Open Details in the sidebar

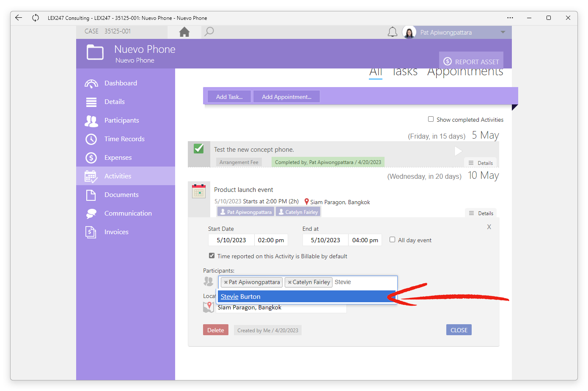pyautogui.click(x=126, y=102)
